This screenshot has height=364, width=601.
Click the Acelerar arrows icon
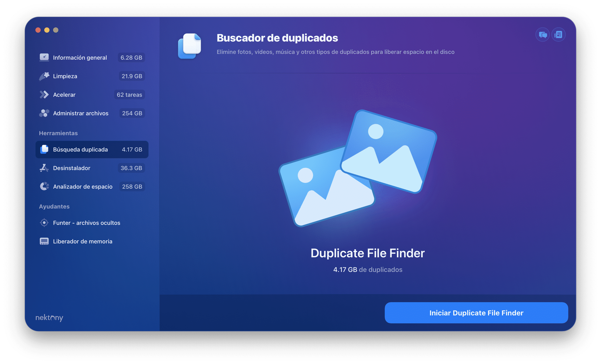pyautogui.click(x=44, y=95)
